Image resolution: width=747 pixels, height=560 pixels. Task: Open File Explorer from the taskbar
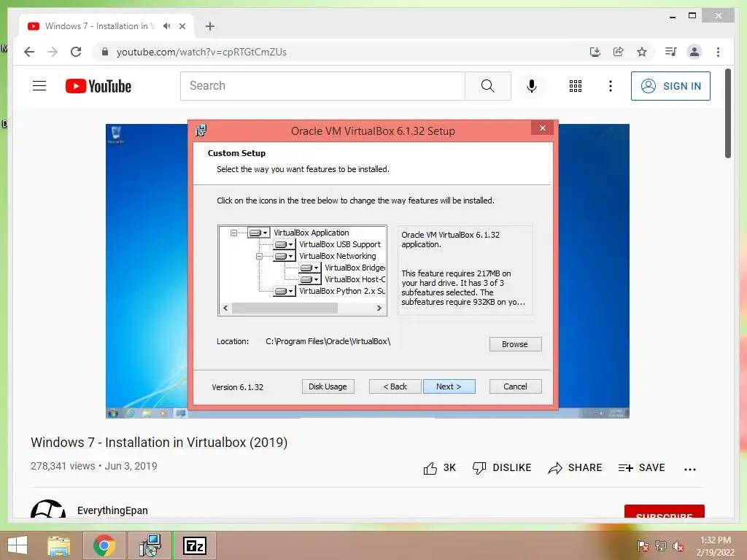coord(59,545)
